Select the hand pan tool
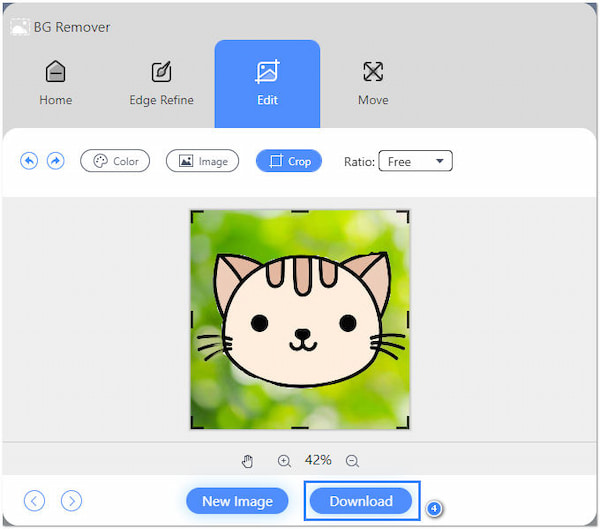 coord(248,461)
